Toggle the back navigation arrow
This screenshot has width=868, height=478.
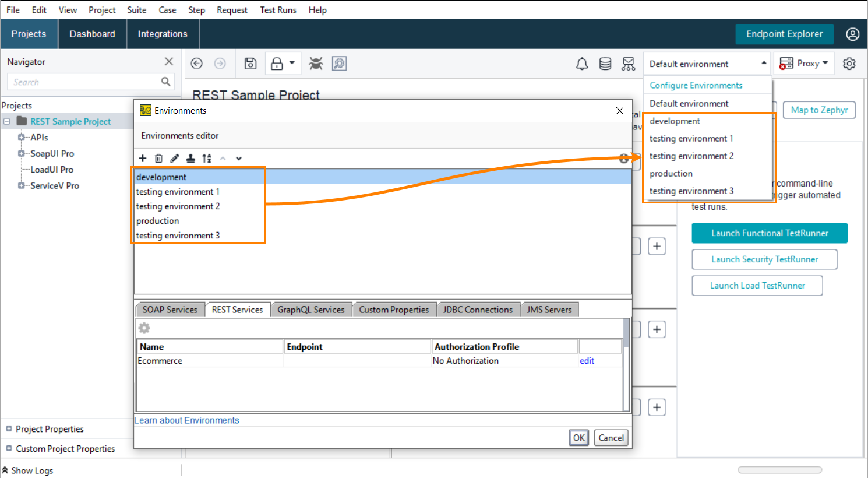click(196, 64)
